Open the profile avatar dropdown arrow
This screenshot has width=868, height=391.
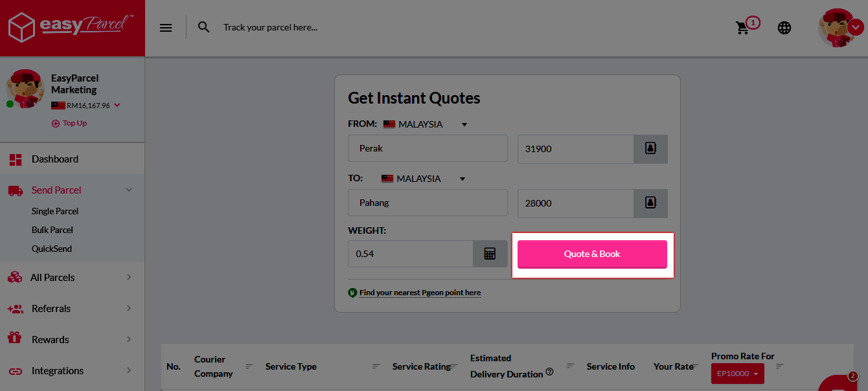[x=856, y=27]
